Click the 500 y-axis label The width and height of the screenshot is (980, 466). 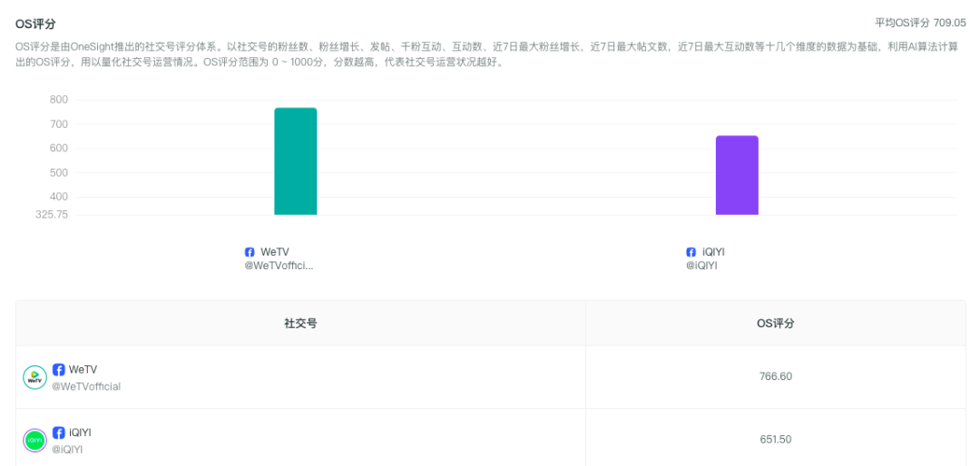tap(58, 172)
